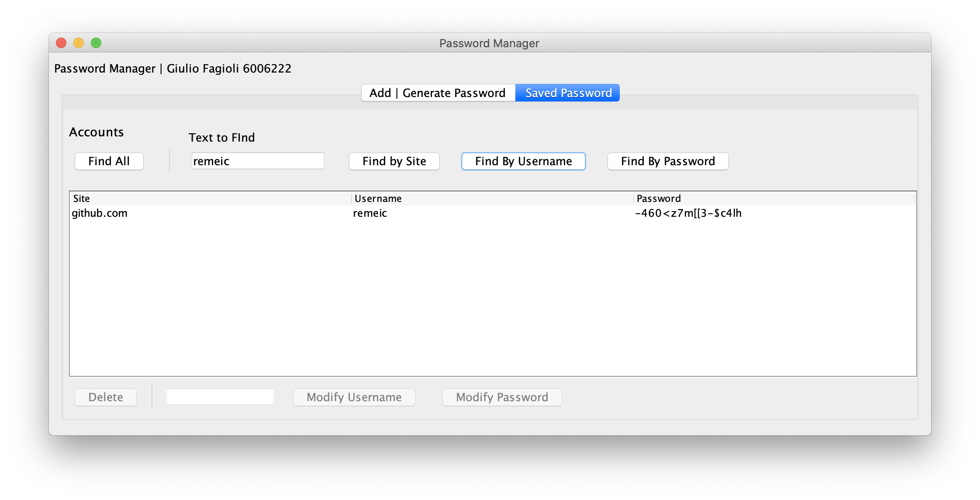Click the Delete account button

click(106, 397)
